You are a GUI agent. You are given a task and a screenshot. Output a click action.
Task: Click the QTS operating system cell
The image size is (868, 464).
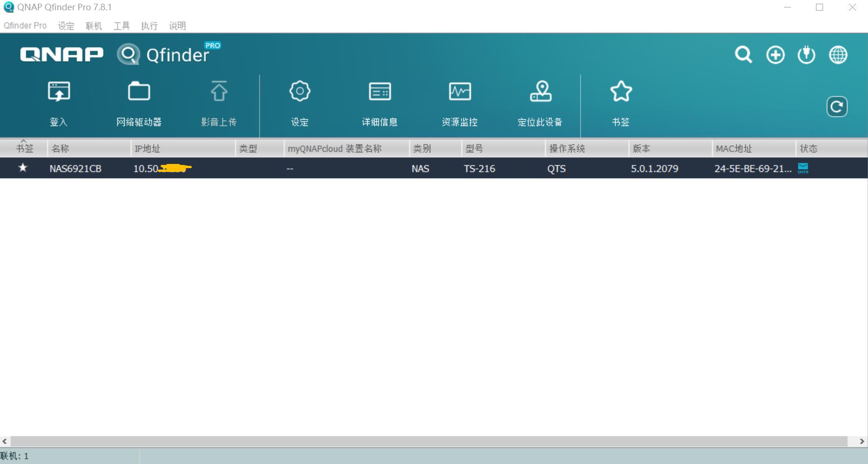click(557, 169)
